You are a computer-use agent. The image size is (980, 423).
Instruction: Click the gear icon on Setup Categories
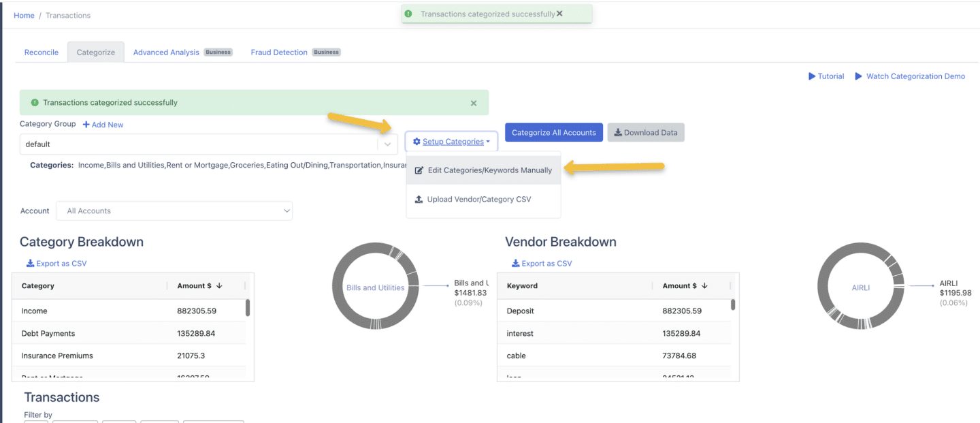point(416,141)
